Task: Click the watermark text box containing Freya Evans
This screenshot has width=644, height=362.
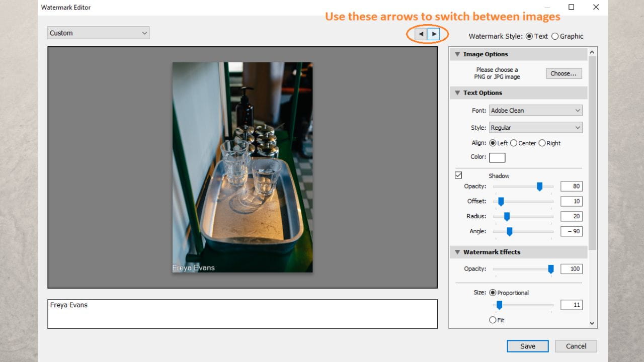Action: click(243, 314)
